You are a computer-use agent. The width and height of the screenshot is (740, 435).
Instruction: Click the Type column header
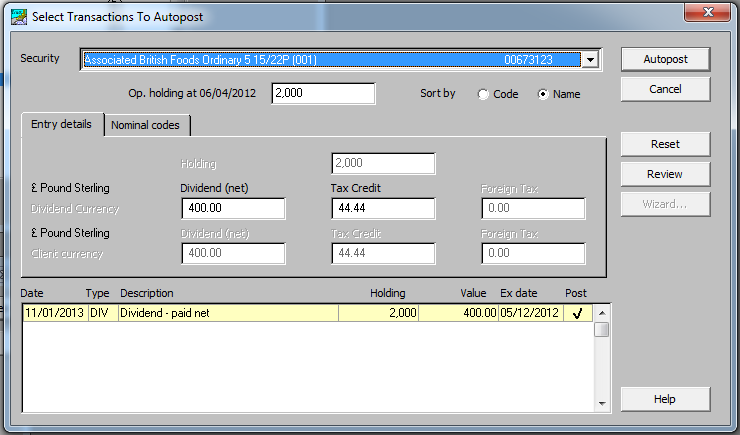pyautogui.click(x=97, y=293)
